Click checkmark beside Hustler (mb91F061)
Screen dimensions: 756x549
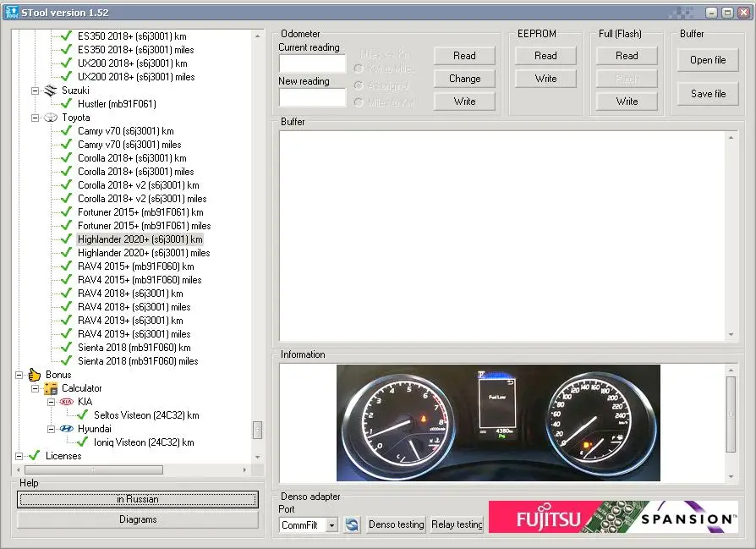pos(67,103)
